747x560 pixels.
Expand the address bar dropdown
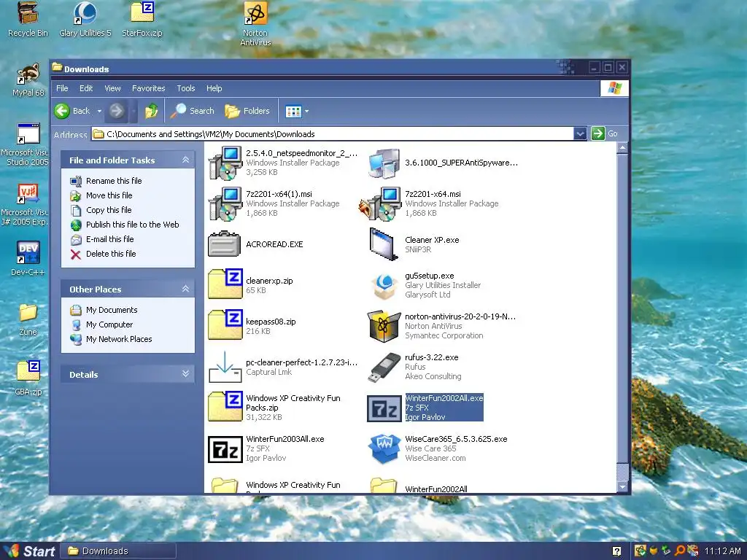click(580, 134)
